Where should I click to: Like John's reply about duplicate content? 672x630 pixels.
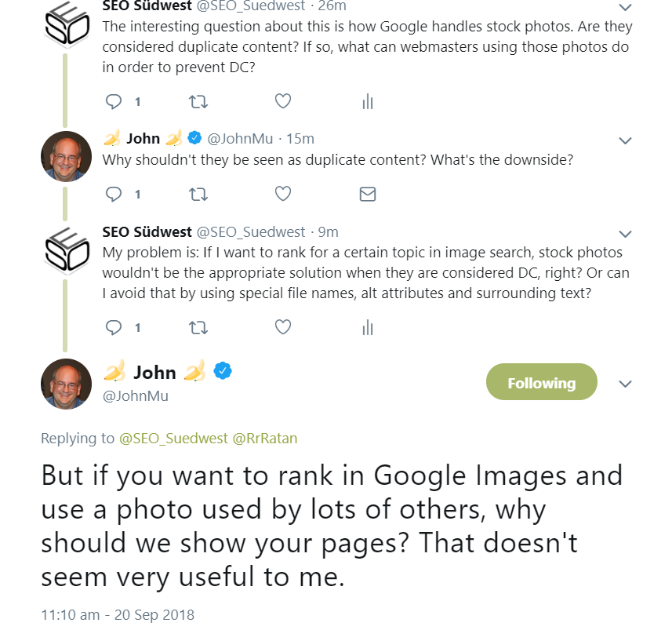pos(282,194)
